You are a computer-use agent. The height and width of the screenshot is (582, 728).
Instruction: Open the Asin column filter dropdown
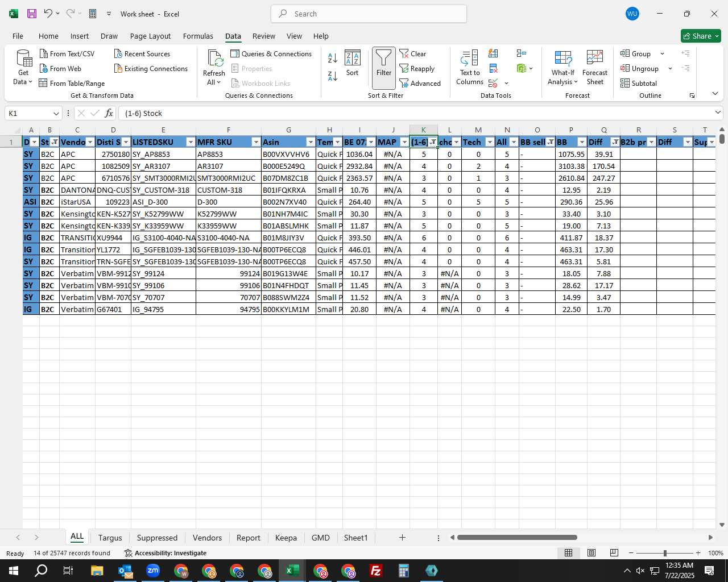pyautogui.click(x=311, y=142)
